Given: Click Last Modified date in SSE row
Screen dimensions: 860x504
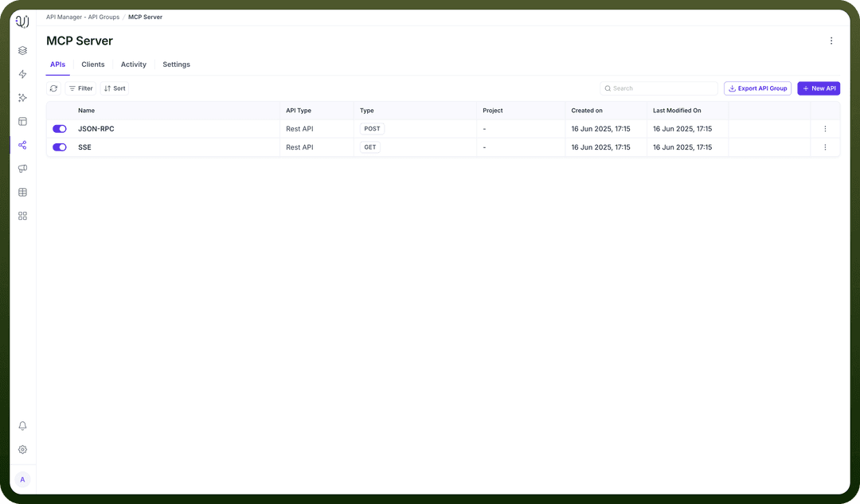Looking at the screenshot, I should tap(682, 147).
